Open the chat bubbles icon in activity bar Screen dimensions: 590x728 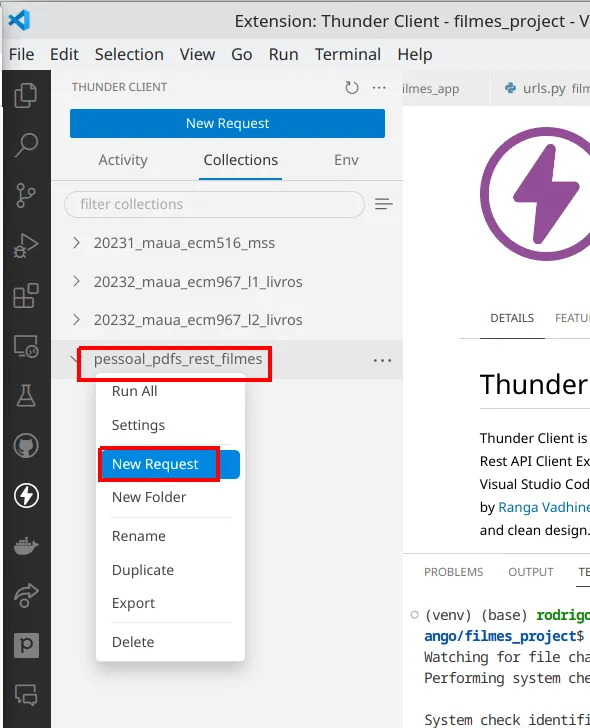click(26, 695)
